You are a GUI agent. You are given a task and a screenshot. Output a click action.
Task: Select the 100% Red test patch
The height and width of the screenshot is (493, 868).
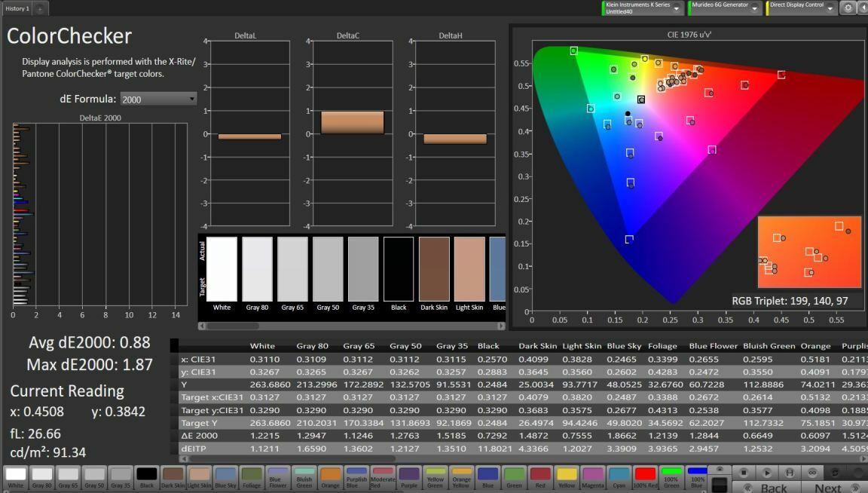(x=645, y=473)
